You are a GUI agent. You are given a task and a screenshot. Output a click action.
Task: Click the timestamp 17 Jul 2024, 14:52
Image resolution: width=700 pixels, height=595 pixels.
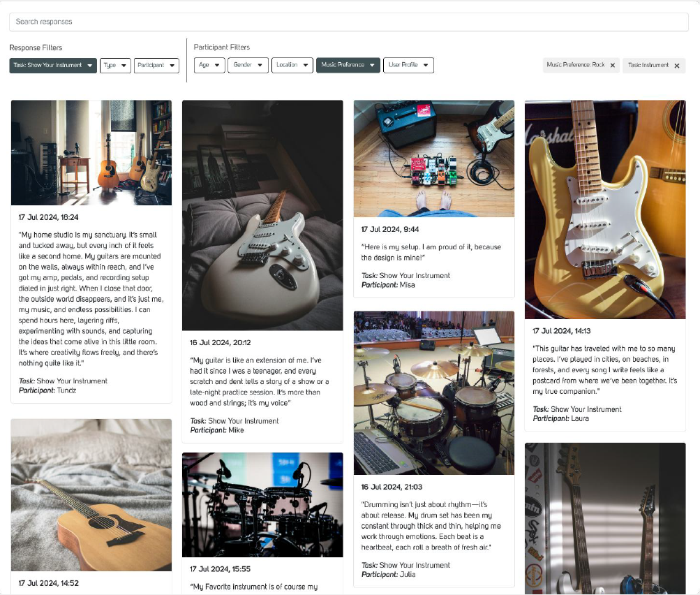(x=48, y=583)
